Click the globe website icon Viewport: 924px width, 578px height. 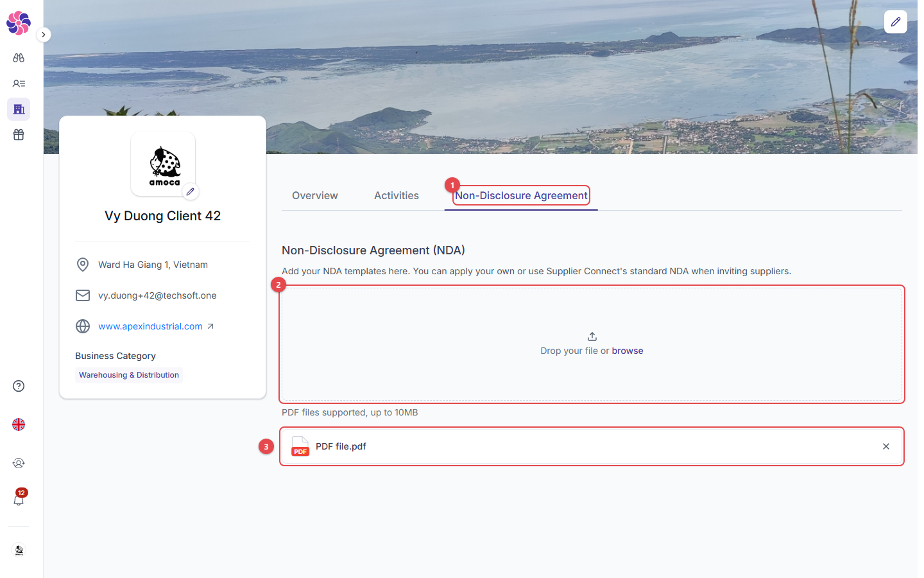(x=83, y=326)
